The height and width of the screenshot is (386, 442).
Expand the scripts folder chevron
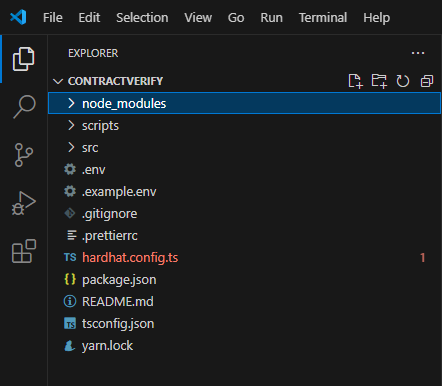[x=71, y=125]
